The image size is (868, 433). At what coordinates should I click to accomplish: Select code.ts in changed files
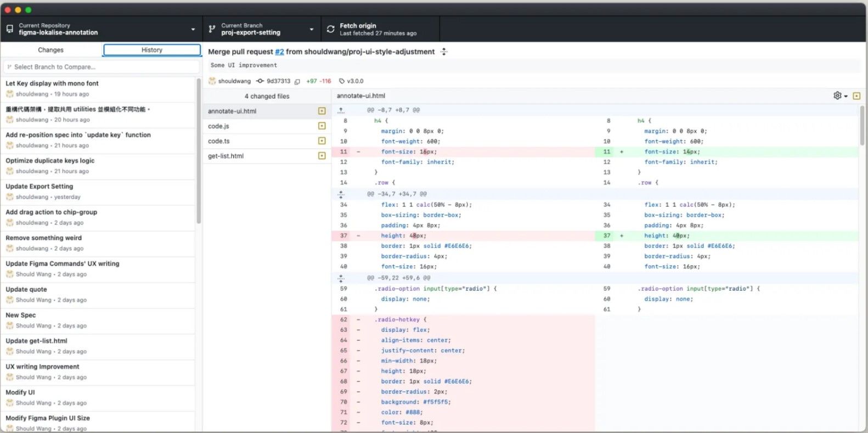point(267,141)
